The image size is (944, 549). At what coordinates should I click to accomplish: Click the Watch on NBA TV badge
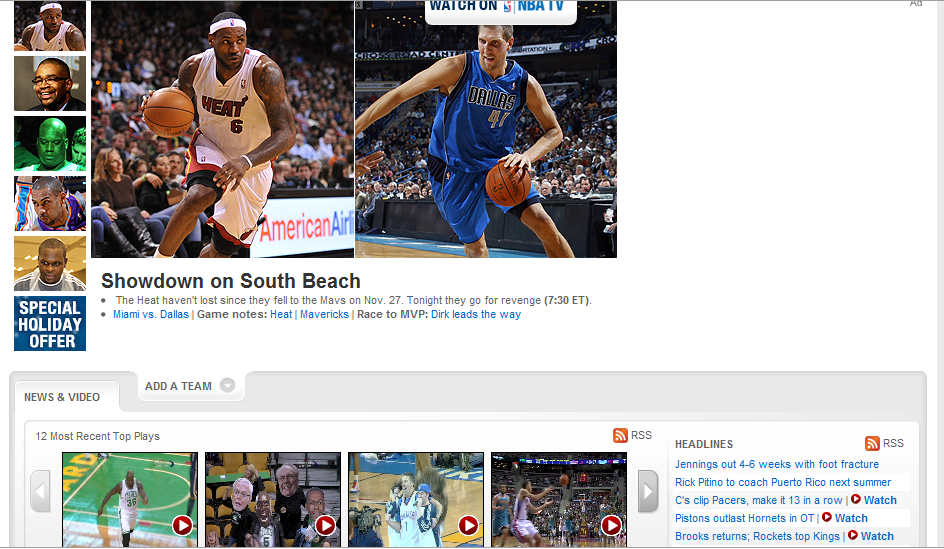pyautogui.click(x=501, y=11)
